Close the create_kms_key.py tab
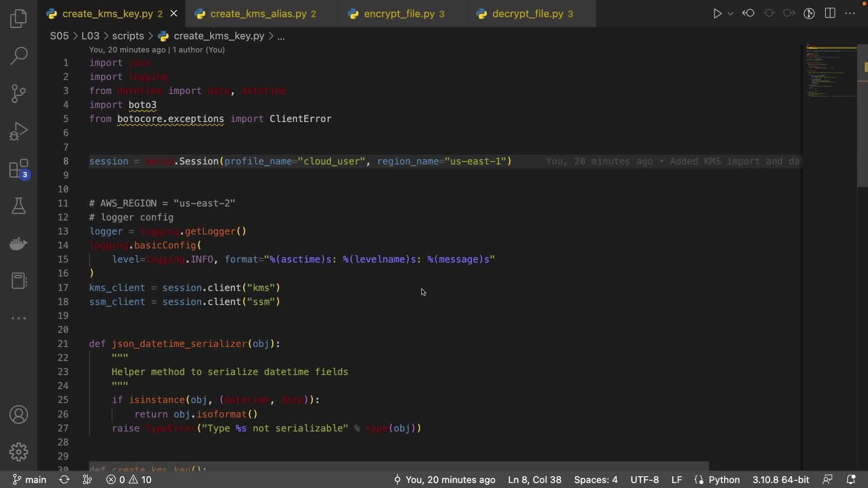The width and height of the screenshot is (868, 488). click(174, 14)
